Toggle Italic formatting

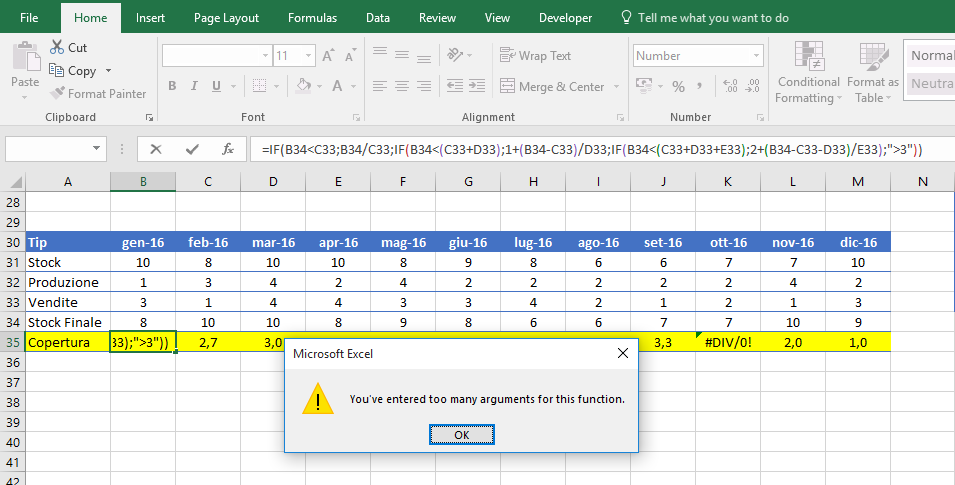(x=194, y=86)
